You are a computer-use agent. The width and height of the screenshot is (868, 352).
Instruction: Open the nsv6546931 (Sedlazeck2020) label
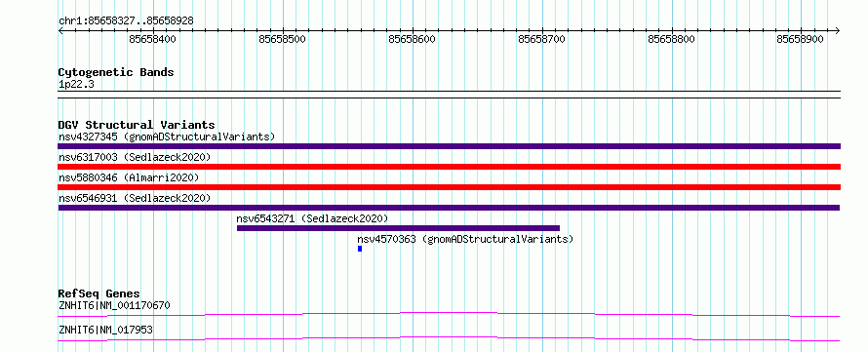point(135,198)
